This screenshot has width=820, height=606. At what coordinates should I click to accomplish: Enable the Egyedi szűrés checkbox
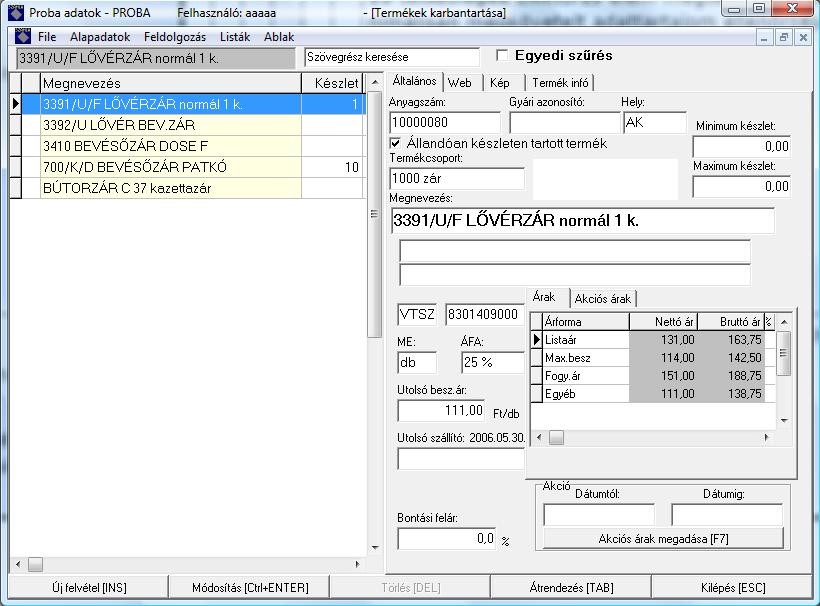coord(502,56)
